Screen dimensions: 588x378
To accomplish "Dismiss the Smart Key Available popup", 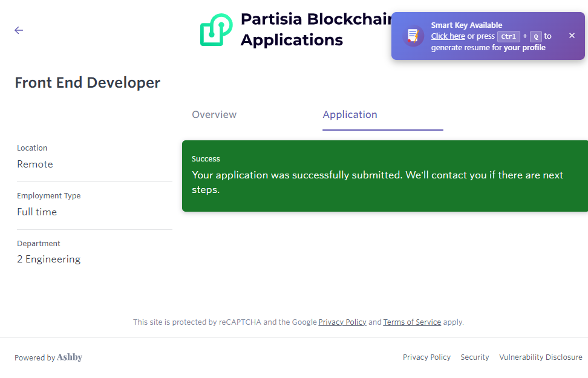I will 572,36.
